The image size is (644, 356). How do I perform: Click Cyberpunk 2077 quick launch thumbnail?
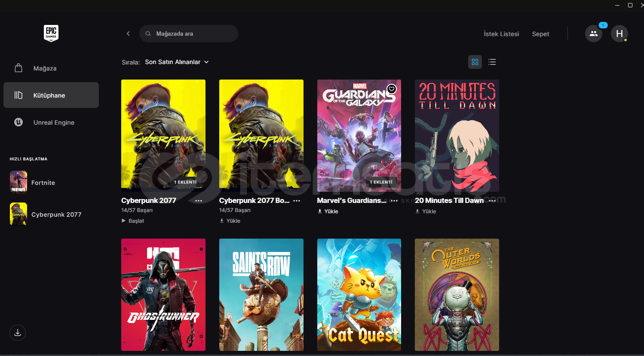(x=18, y=214)
